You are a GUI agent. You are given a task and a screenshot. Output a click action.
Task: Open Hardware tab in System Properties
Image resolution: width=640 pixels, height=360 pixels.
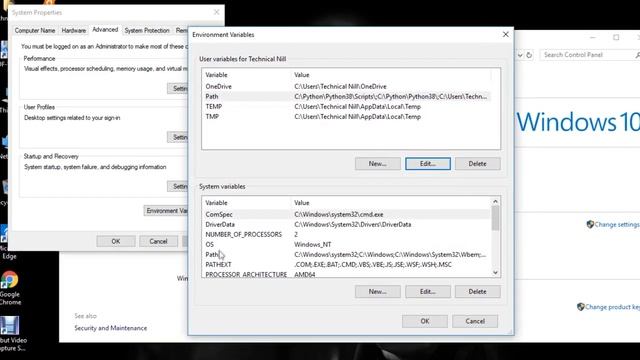pos(74,31)
